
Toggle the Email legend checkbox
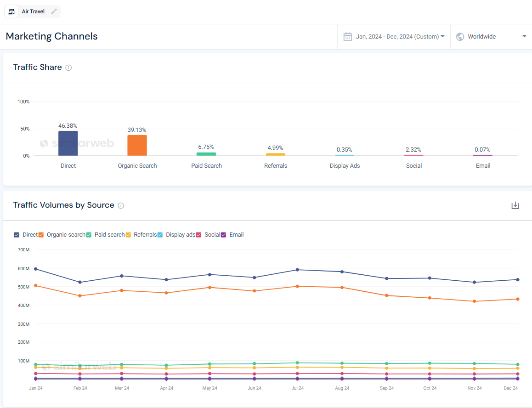tap(222, 234)
